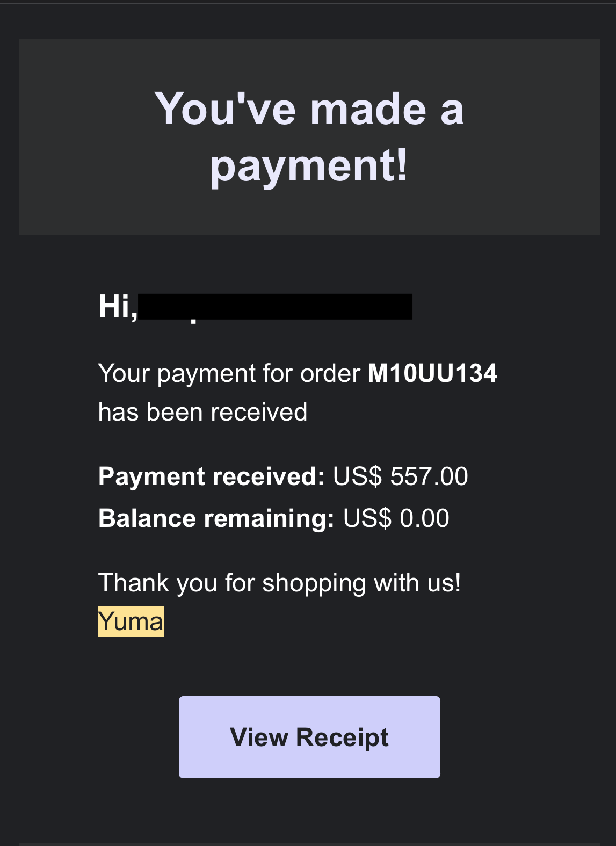Screen dimensions: 616x846
Task: Tap the Yuma signature highlight
Action: 130,621
